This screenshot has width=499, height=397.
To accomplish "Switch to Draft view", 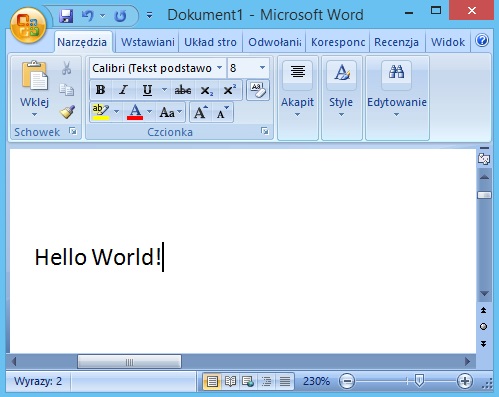I will coord(285,381).
